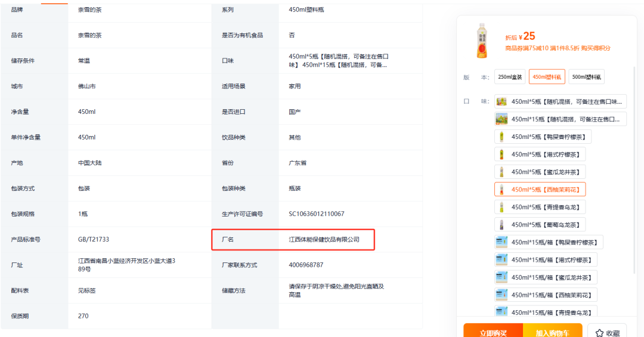The width and height of the screenshot is (644, 337).
Task: Click the 饮品种类 value 其他
Action: (x=295, y=137)
